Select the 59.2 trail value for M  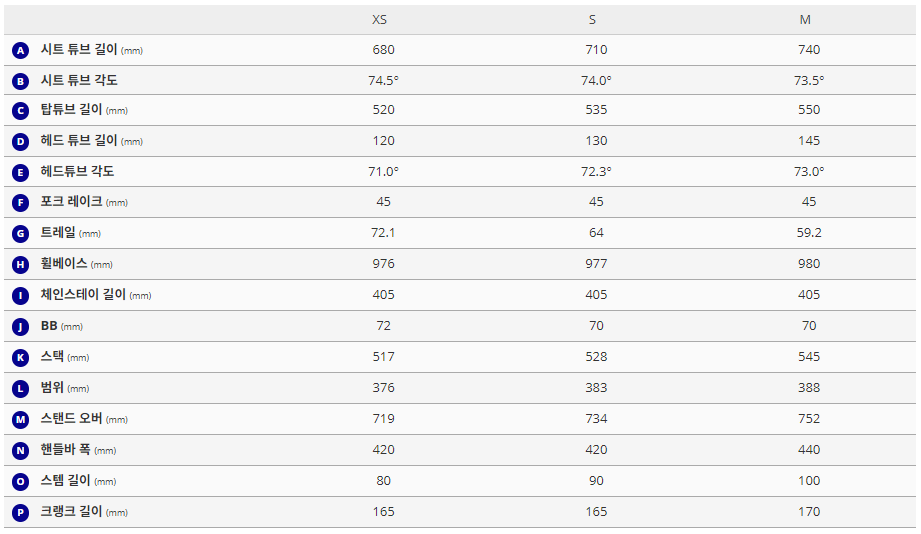point(809,233)
